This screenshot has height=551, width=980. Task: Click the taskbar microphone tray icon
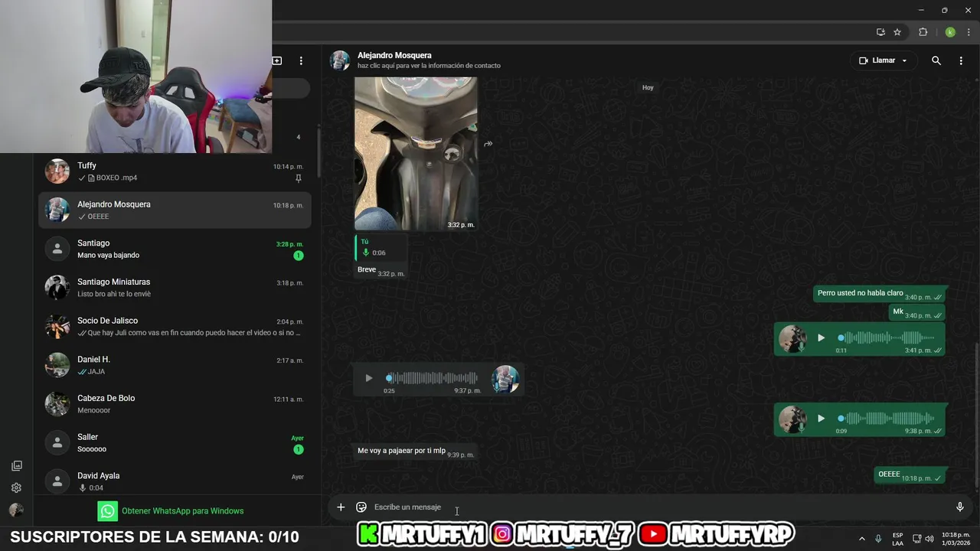878,539
